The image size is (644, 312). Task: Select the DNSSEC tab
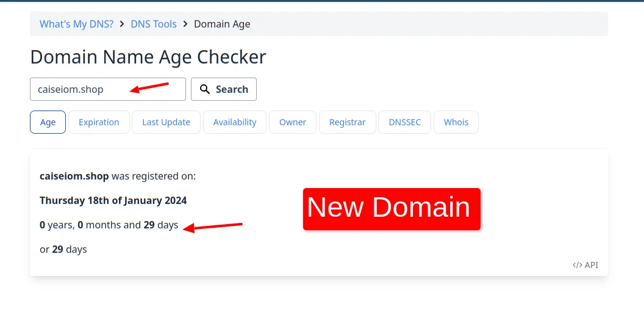click(404, 122)
